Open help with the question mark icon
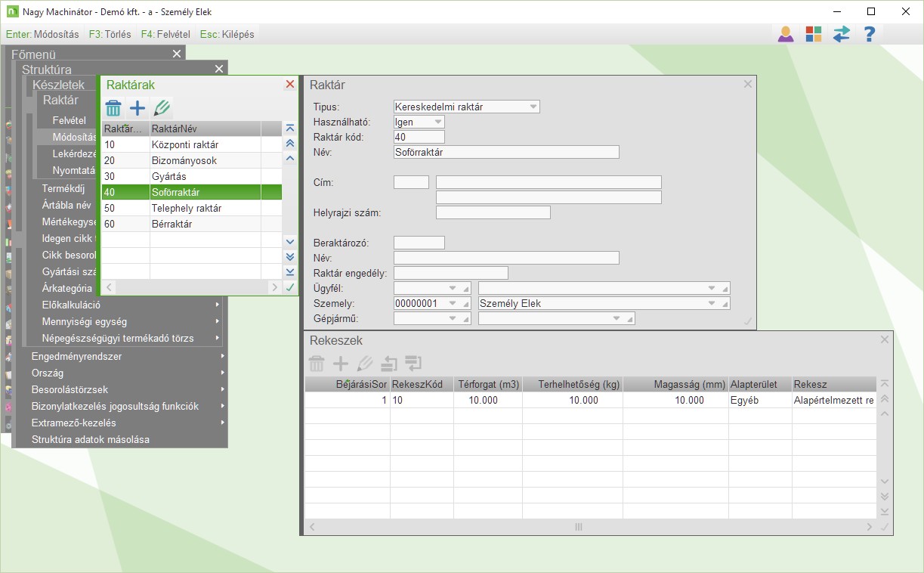The image size is (924, 573). 870,34
